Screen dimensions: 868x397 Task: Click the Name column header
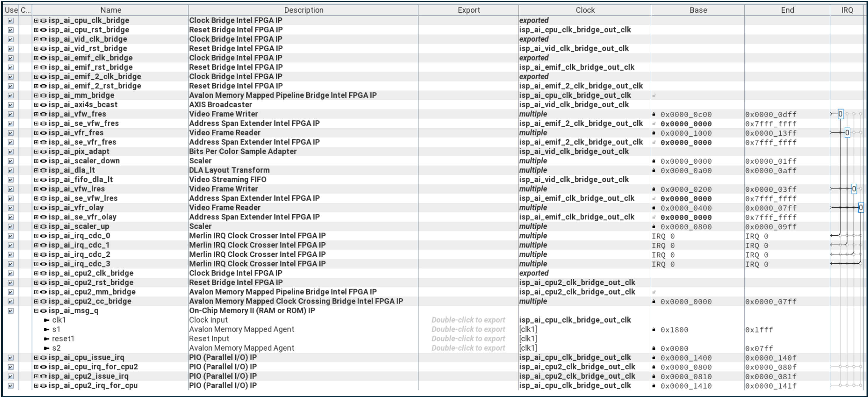pyautogui.click(x=110, y=10)
